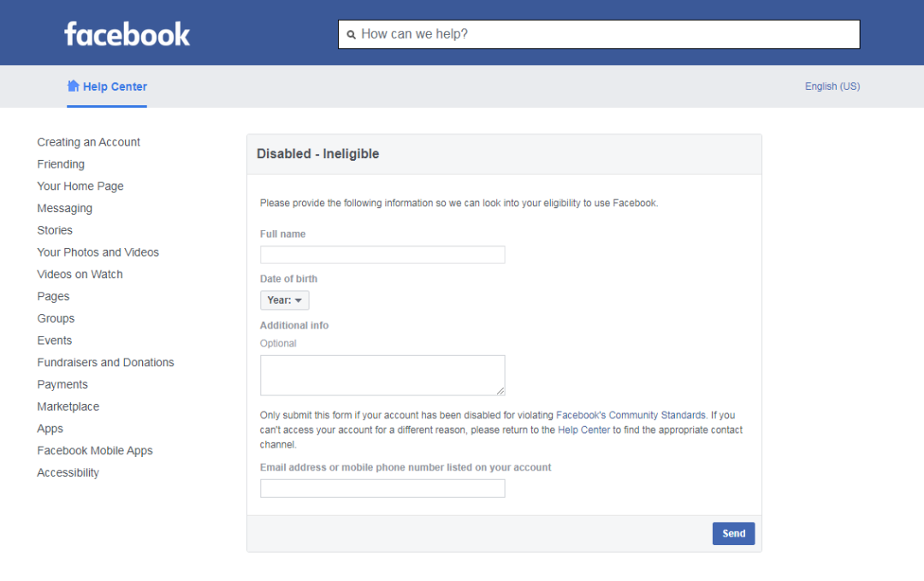The image size is (924, 581).
Task: Select Fundraisers and Donations in sidebar
Action: click(105, 363)
